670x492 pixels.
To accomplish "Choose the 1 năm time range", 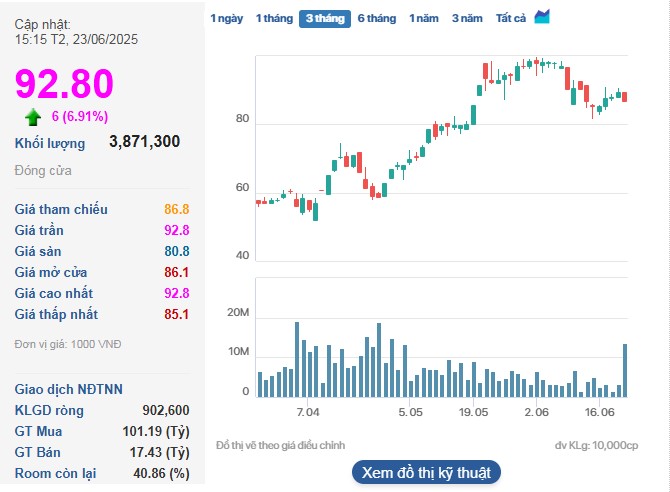I will point(424,19).
